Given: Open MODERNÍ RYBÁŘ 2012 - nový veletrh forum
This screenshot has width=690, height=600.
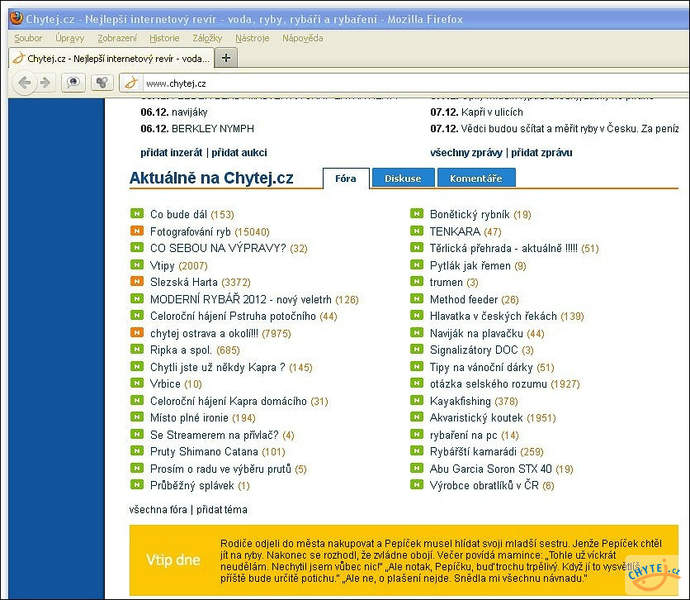Looking at the screenshot, I should [x=241, y=299].
